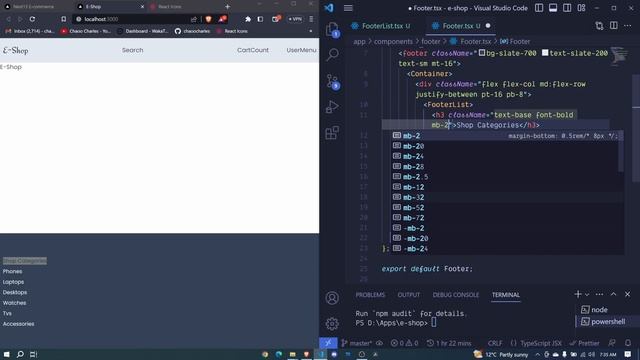Open the VS Code notifications bell

coord(627,343)
